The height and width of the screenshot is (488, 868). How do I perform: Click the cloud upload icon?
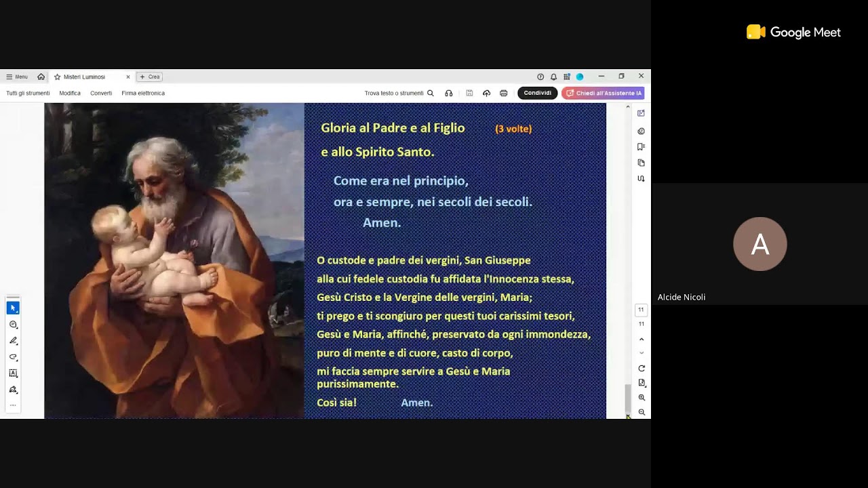(x=486, y=93)
